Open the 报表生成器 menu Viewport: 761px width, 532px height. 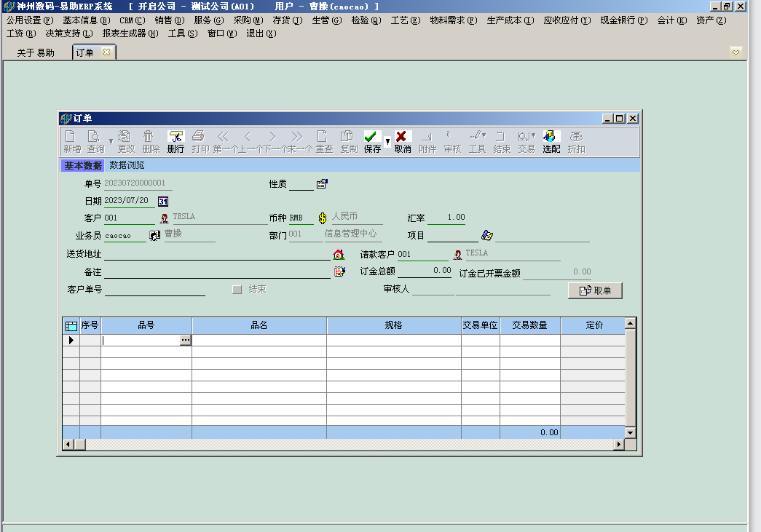[x=130, y=33]
